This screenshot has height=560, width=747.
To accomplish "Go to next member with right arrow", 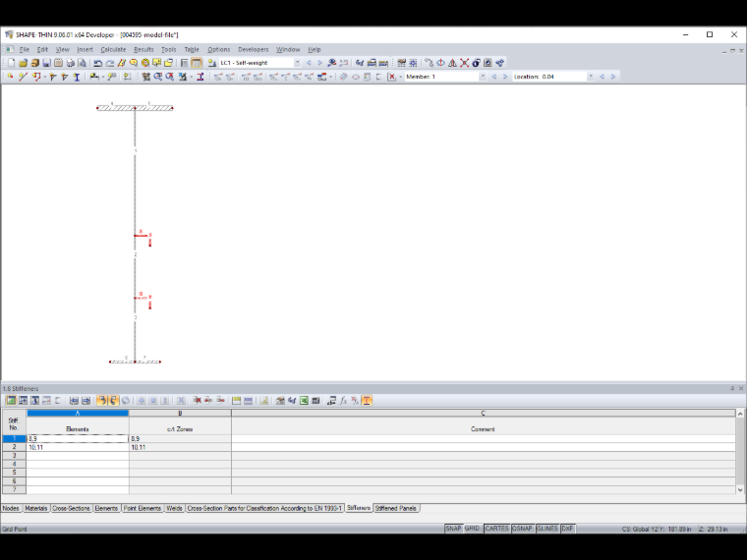I will click(x=505, y=77).
